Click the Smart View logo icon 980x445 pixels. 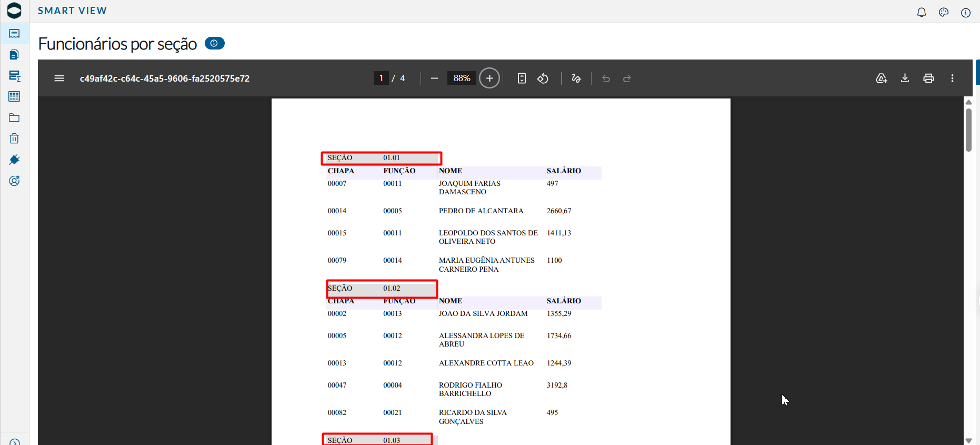pos(14,11)
